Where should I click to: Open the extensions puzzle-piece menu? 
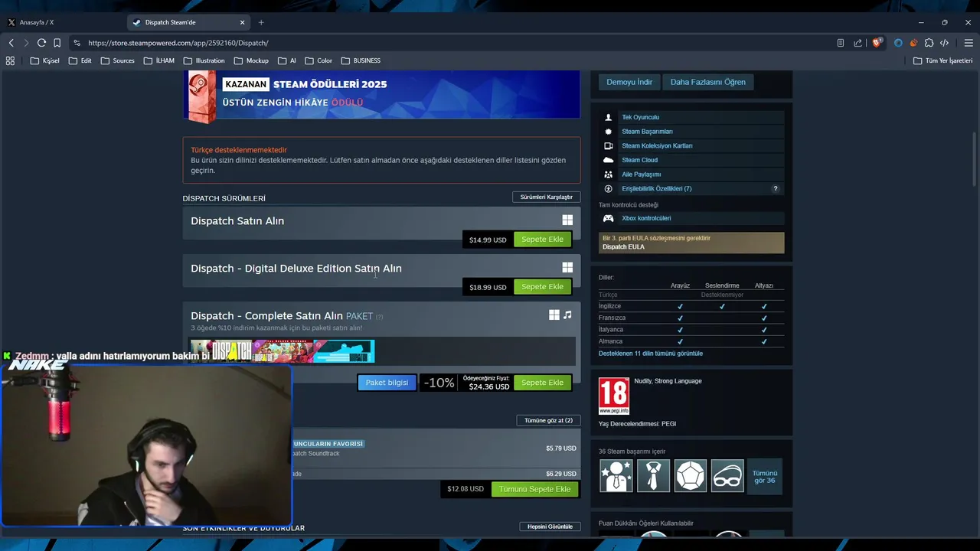[929, 43]
